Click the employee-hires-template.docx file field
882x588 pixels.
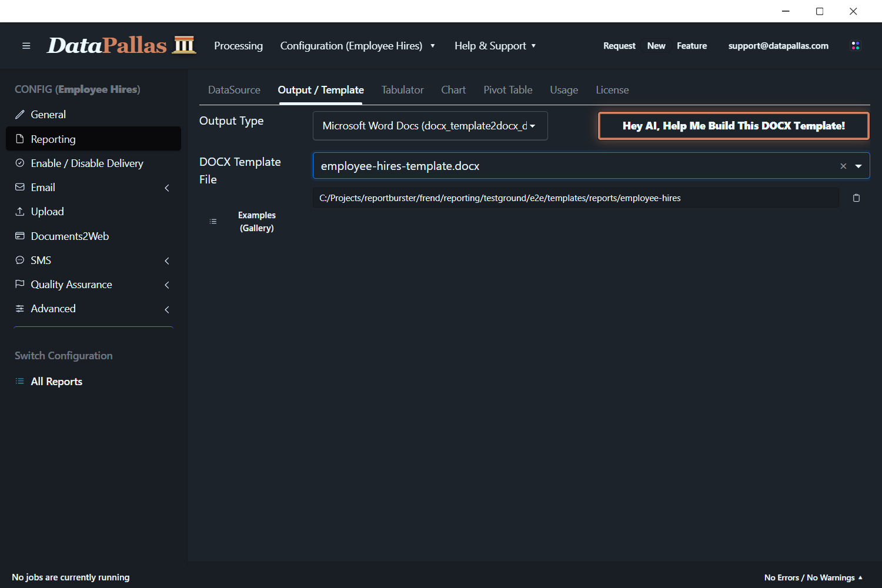(x=591, y=166)
